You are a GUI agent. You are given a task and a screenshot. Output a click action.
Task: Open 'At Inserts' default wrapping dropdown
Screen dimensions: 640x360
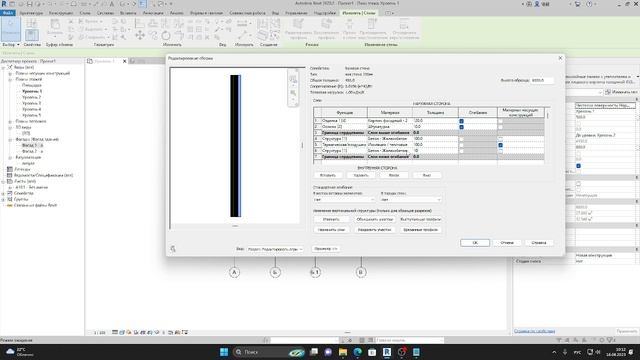click(344, 200)
